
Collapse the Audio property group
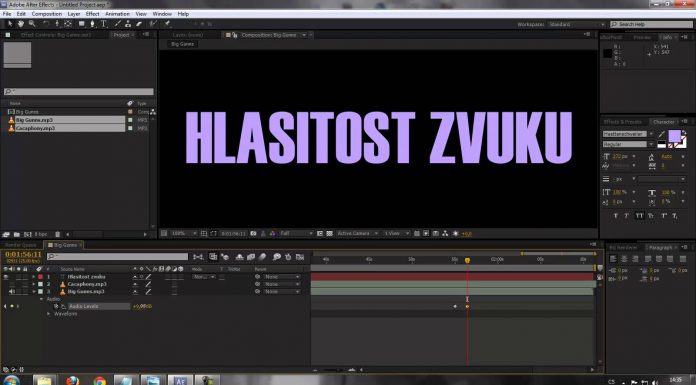click(42, 299)
